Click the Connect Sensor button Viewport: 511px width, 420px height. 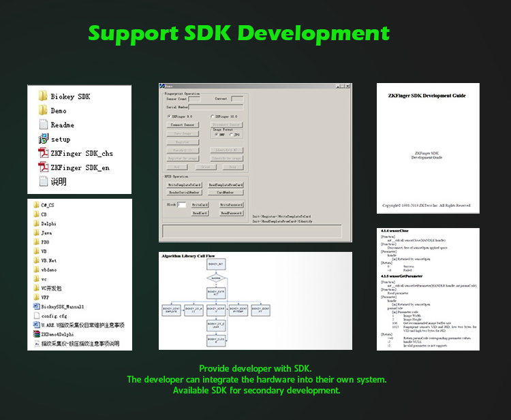tap(183, 125)
